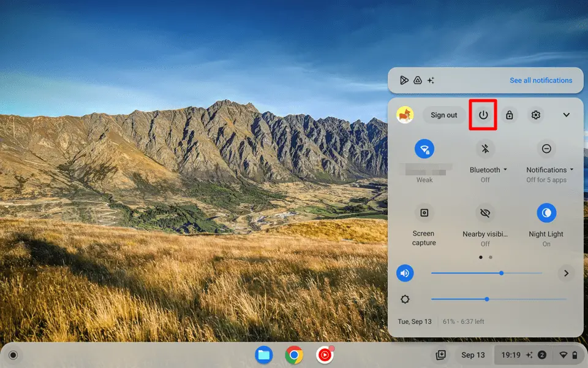Adjust the brightness slider
Screen dimensions: 588x368
coord(487,299)
